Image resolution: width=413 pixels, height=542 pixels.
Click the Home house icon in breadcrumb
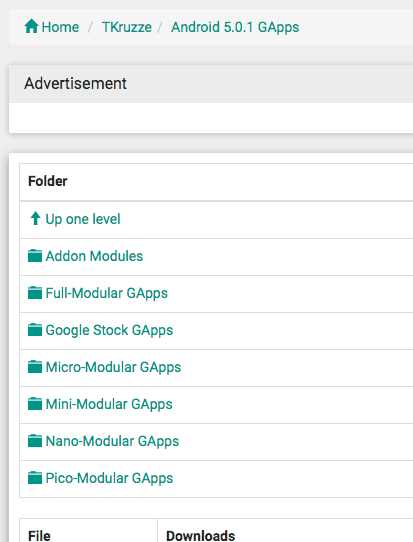[x=31, y=27]
